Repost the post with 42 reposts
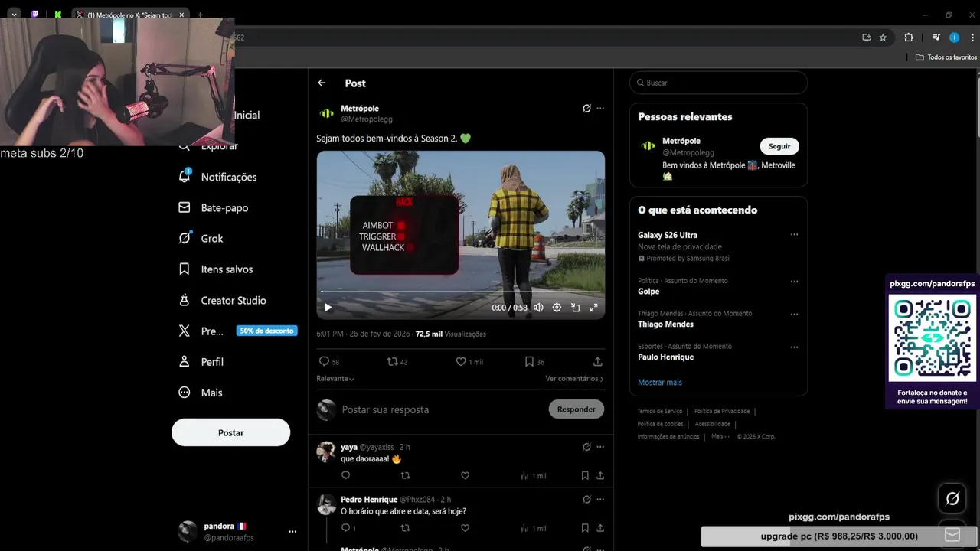980x551 pixels. 397,362
